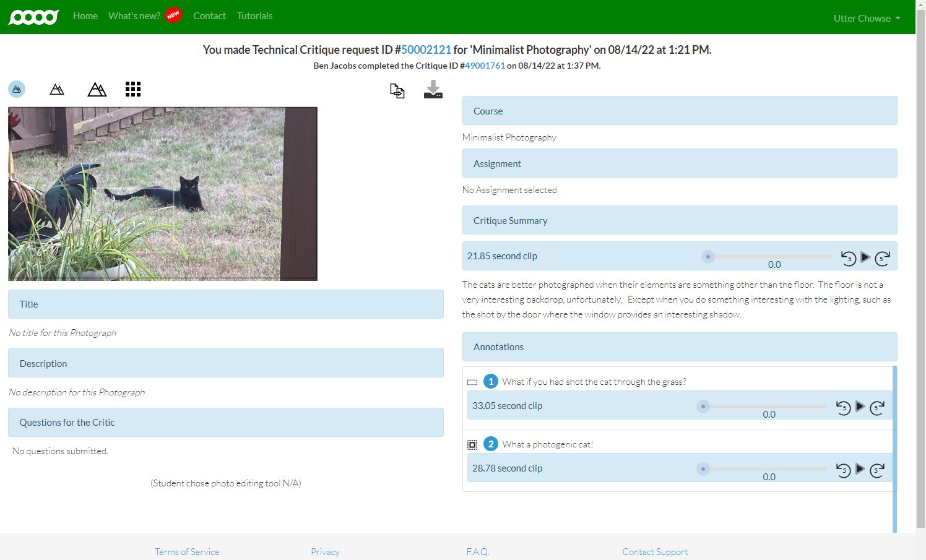This screenshot has height=560, width=926.
Task: Rewind 5 seconds on the 28.78 second clip
Action: (843, 470)
